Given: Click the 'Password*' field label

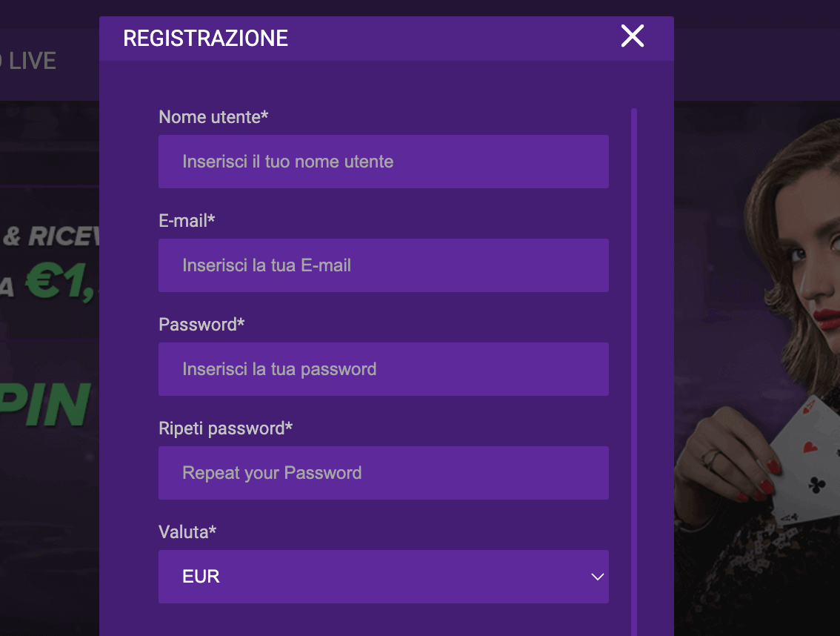Looking at the screenshot, I should pos(201,325).
